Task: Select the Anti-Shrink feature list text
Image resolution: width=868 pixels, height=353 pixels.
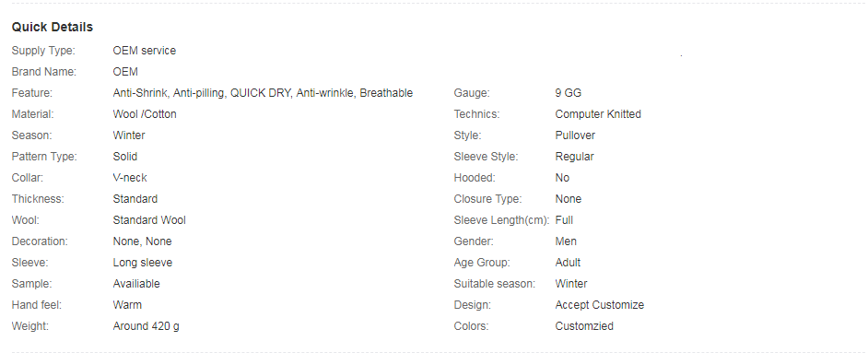Action: click(263, 93)
